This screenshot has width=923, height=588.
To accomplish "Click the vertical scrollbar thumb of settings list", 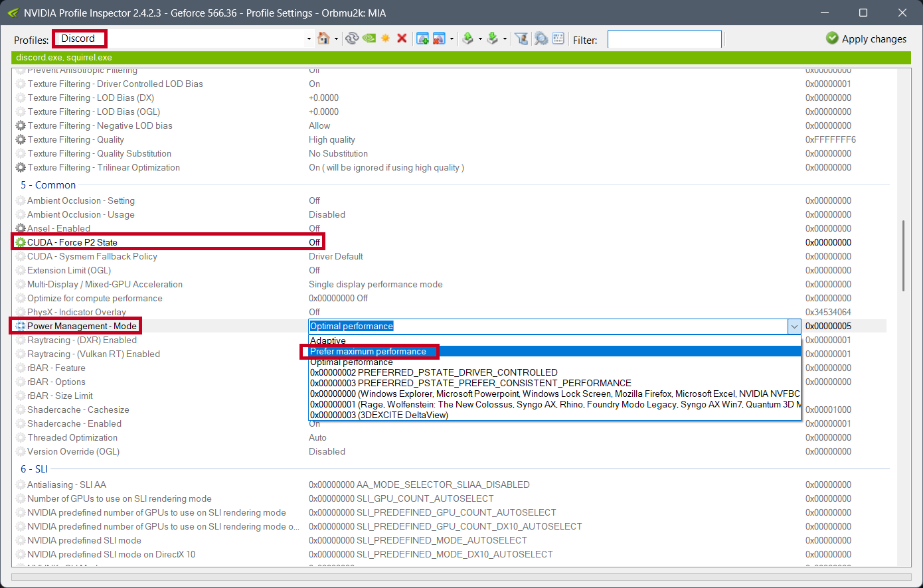I will (x=903, y=256).
